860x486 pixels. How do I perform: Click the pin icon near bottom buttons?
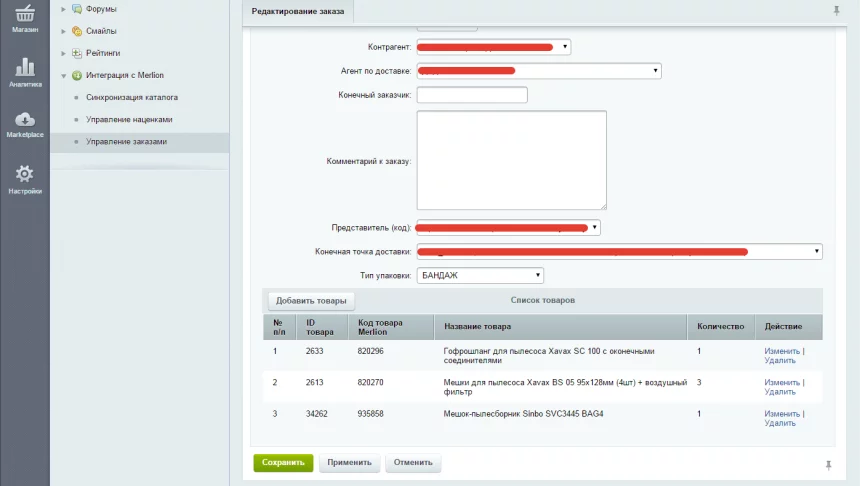click(828, 464)
